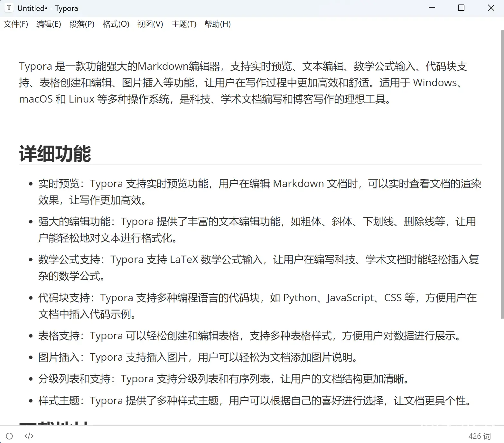Show word count details at 426 词

point(479,436)
